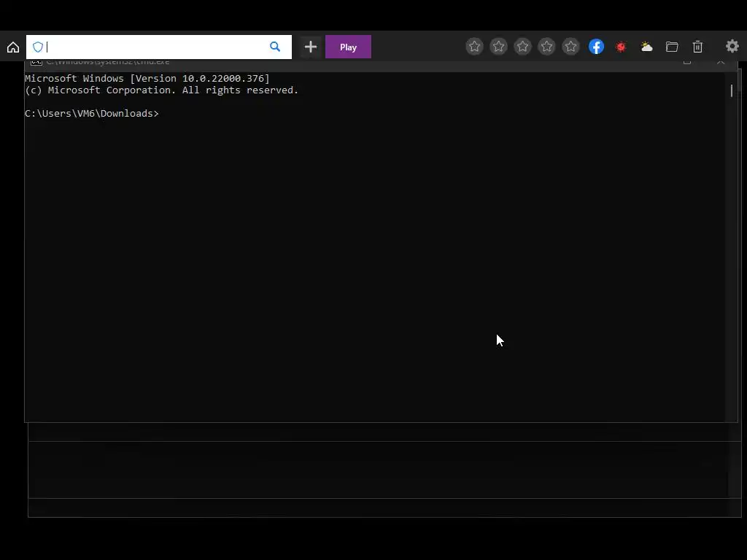Select the fifth star bookmark icon
The width and height of the screenshot is (747, 560).
click(570, 46)
